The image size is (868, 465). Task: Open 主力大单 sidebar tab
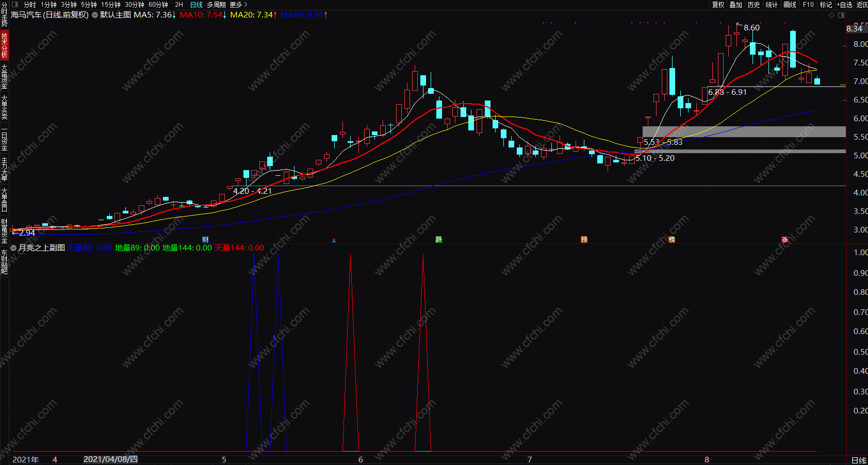(4, 169)
